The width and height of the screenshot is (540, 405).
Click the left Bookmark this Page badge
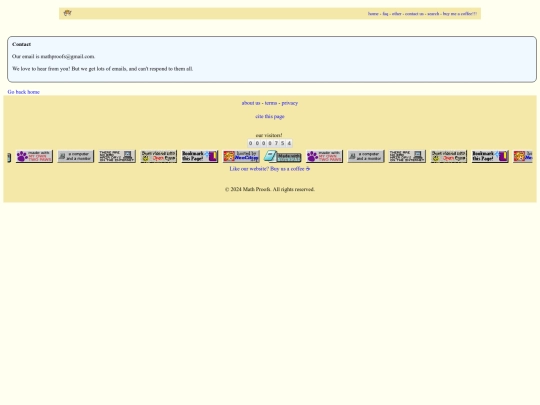point(200,157)
